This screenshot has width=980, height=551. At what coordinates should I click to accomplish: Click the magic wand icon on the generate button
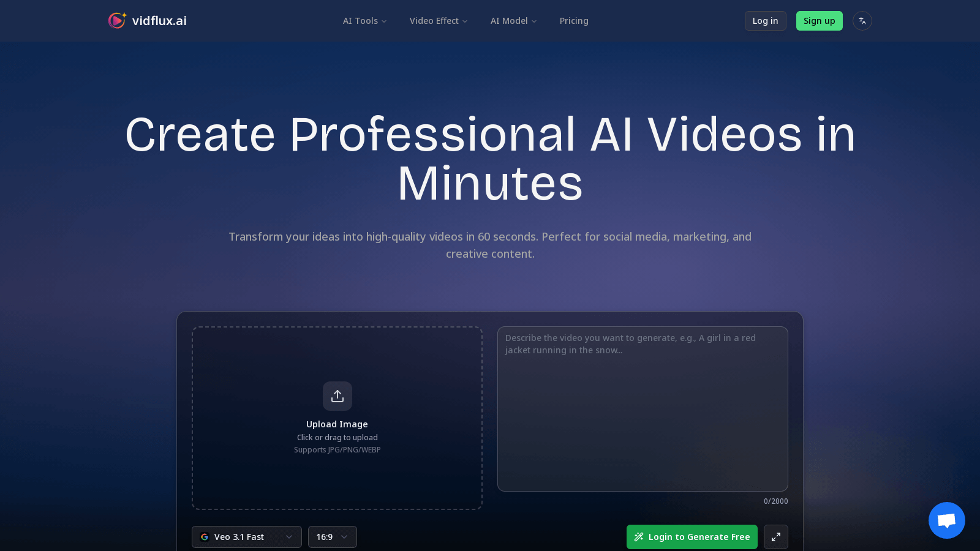pos(639,537)
